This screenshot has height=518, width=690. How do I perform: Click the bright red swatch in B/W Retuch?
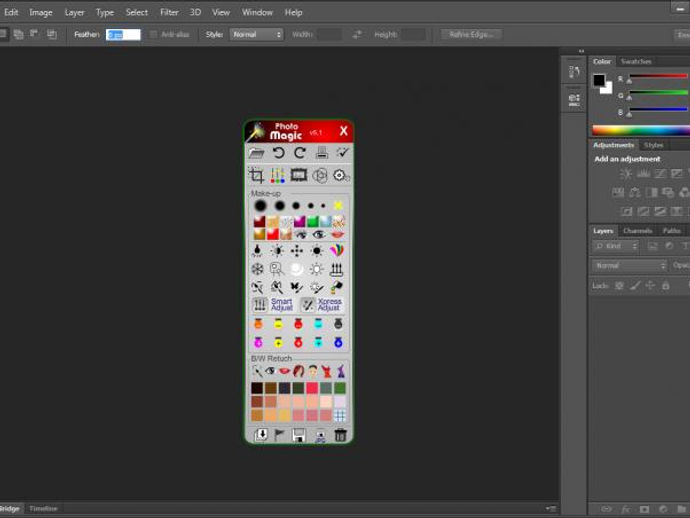coord(312,388)
